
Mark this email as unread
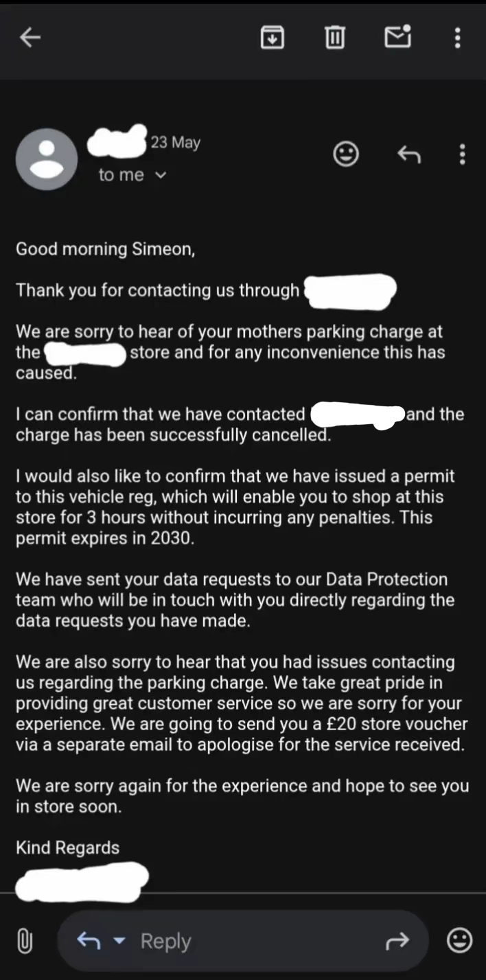pyautogui.click(x=397, y=37)
